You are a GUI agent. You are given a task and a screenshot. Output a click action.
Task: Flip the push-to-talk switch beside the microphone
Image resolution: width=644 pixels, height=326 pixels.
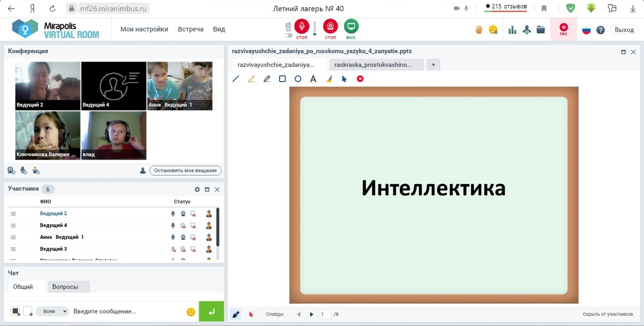288,35
